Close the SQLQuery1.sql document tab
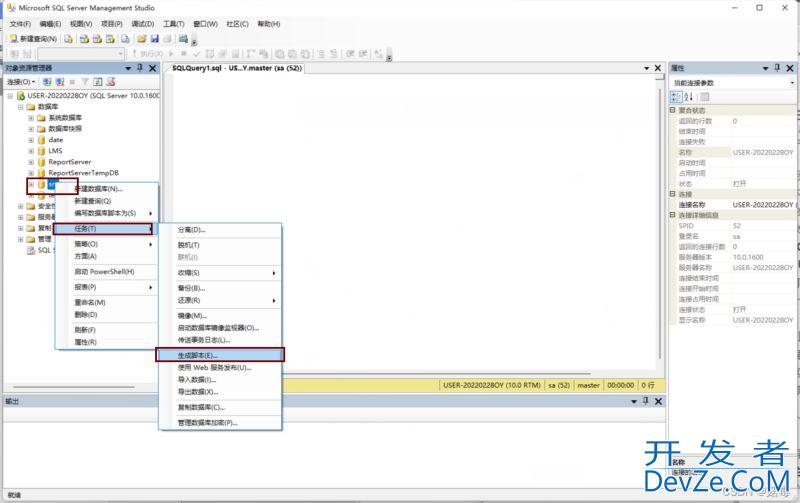 coord(658,68)
